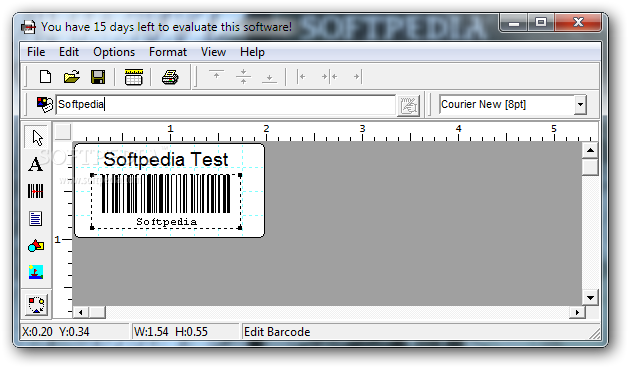The height and width of the screenshot is (368, 629).
Task: Align objects to left edge
Action: [302, 76]
